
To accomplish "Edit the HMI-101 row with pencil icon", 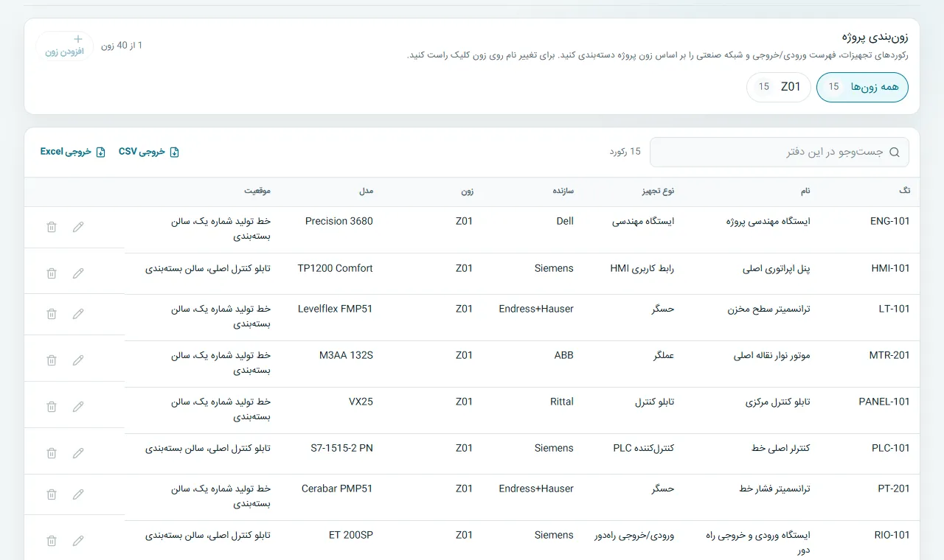I will pos(78,273).
